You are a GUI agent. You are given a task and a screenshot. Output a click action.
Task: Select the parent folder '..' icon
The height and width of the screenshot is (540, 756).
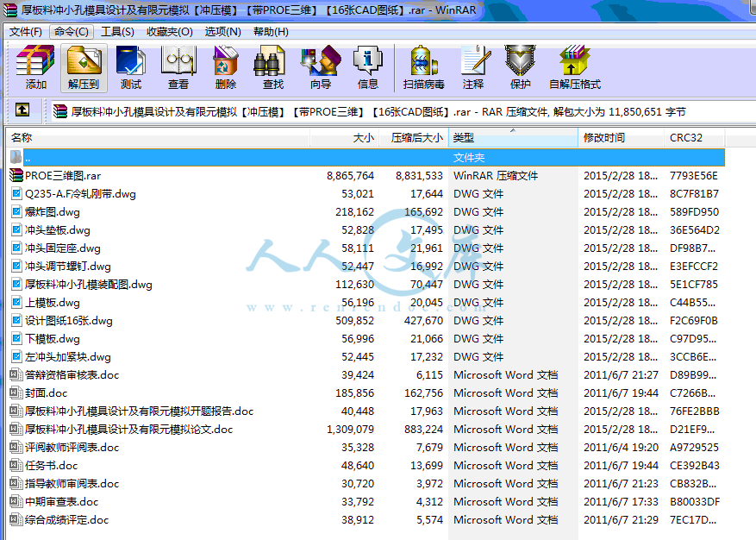click(x=16, y=157)
